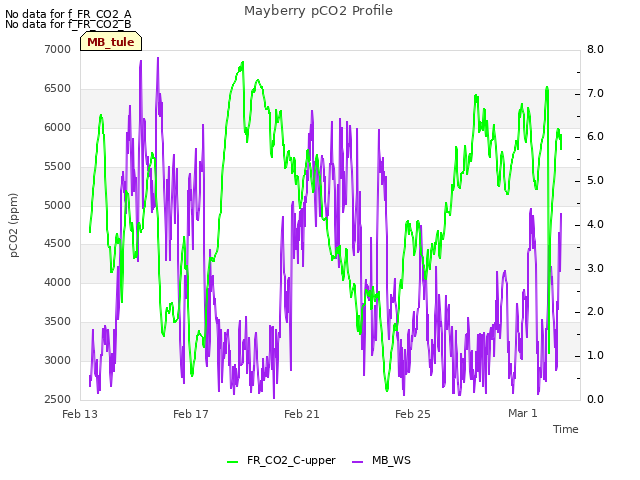This screenshot has height=480, width=640.
Task: Click the Time axis label
Action: click(566, 429)
